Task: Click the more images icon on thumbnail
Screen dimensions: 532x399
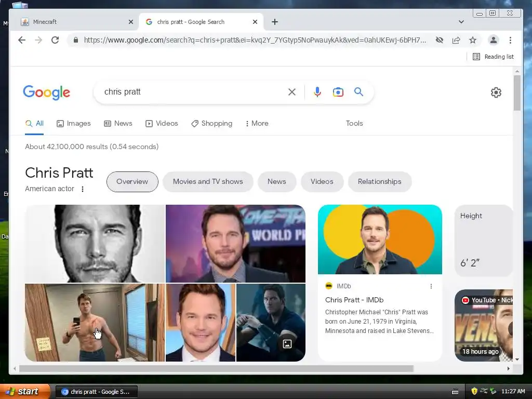Action: (287, 344)
